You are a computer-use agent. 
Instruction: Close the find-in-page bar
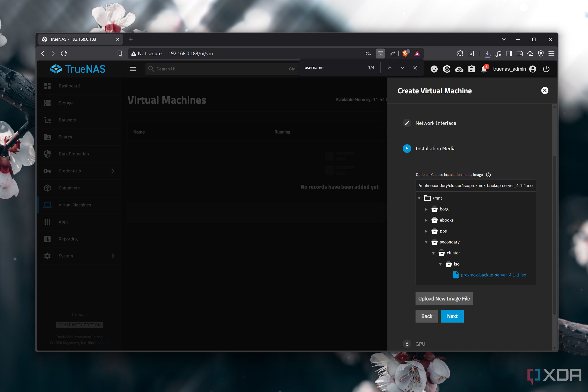[415, 68]
